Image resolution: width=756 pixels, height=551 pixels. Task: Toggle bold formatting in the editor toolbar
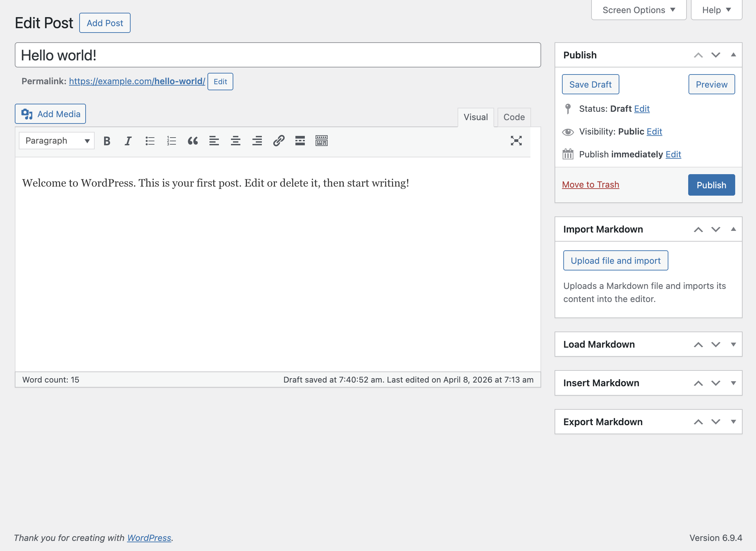coord(107,141)
